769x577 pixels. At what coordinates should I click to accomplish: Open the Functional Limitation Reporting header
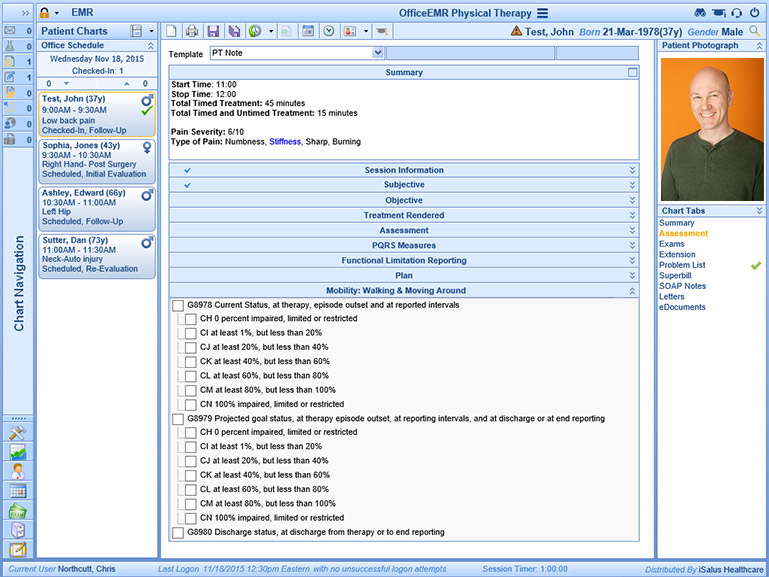404,260
